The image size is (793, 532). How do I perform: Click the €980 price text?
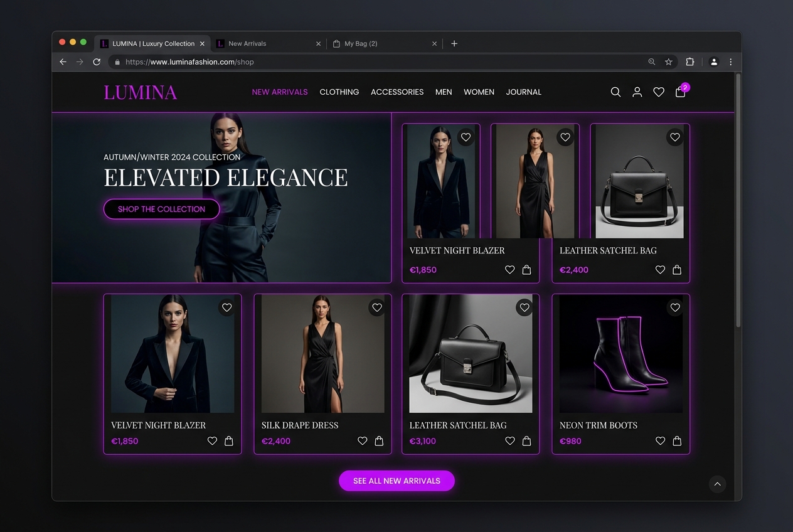(x=570, y=441)
